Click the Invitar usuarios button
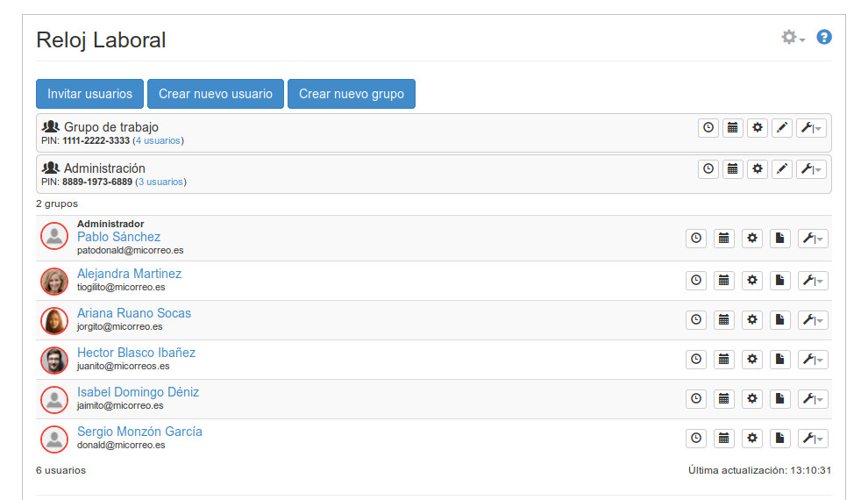The width and height of the screenshot is (868, 500). click(x=89, y=94)
